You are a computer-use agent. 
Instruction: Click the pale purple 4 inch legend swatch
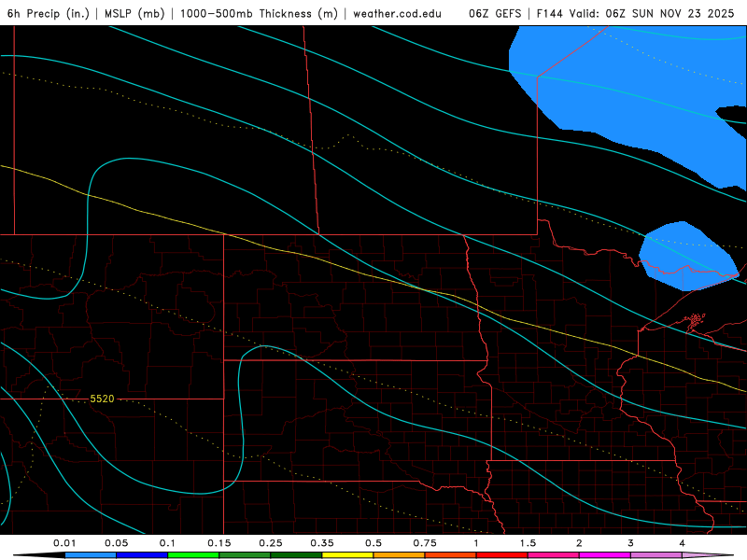[705, 555]
